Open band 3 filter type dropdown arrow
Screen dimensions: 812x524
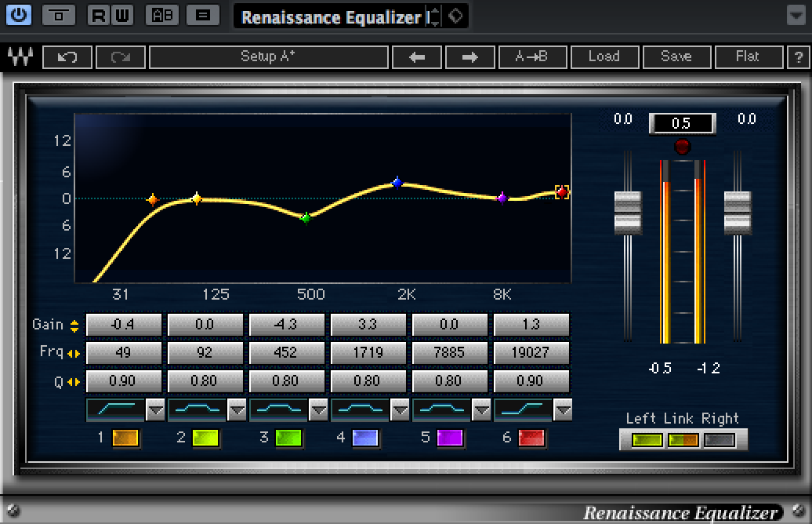(318, 410)
